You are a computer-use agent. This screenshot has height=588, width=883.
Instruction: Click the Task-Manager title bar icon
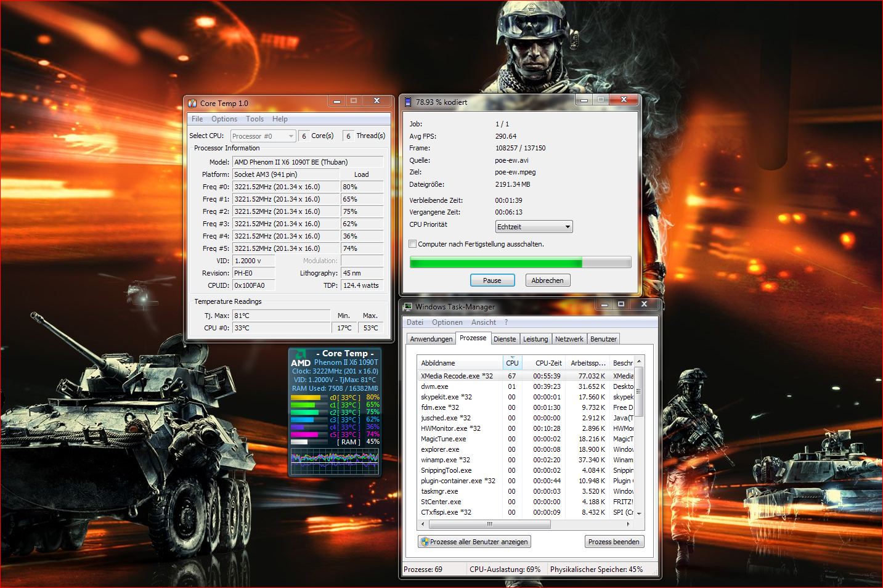coord(408,307)
